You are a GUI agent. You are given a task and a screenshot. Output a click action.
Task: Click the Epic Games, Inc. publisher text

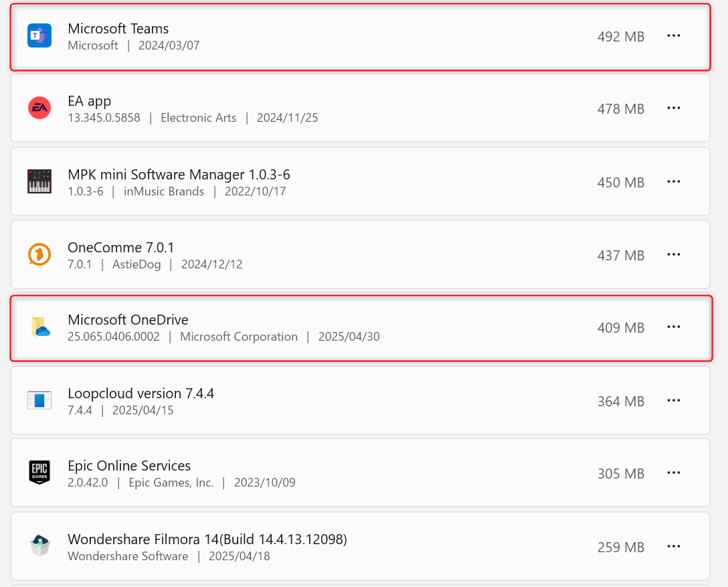[171, 483]
